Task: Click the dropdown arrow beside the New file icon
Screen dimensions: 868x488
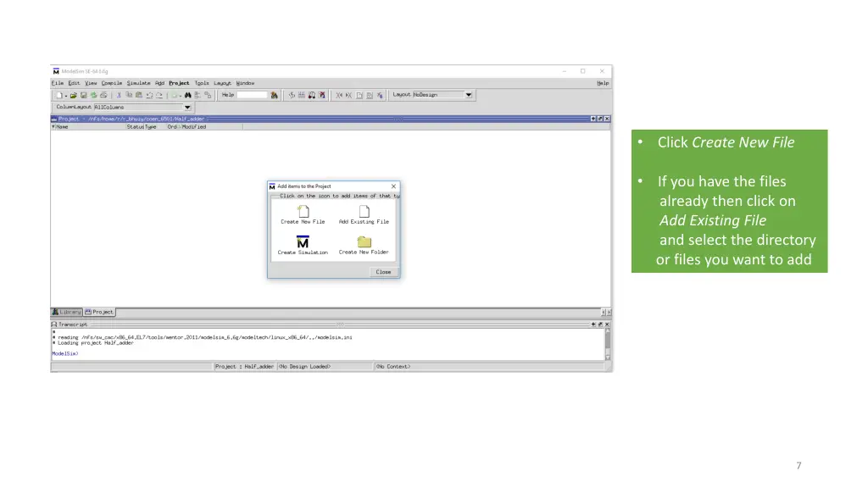Action: point(66,96)
